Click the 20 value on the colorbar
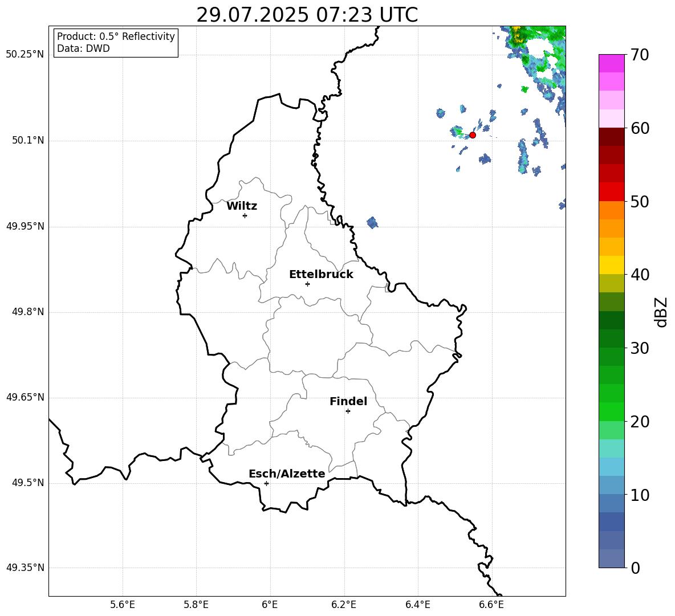 tap(640, 421)
